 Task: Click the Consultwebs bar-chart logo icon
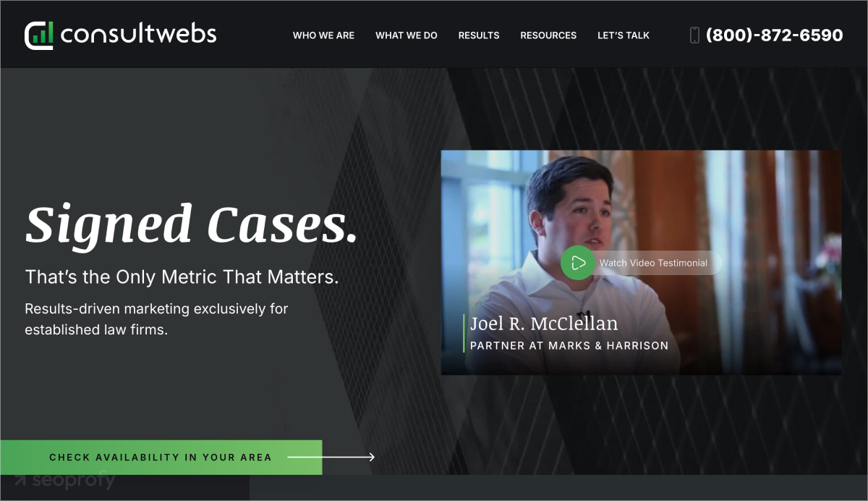39,35
